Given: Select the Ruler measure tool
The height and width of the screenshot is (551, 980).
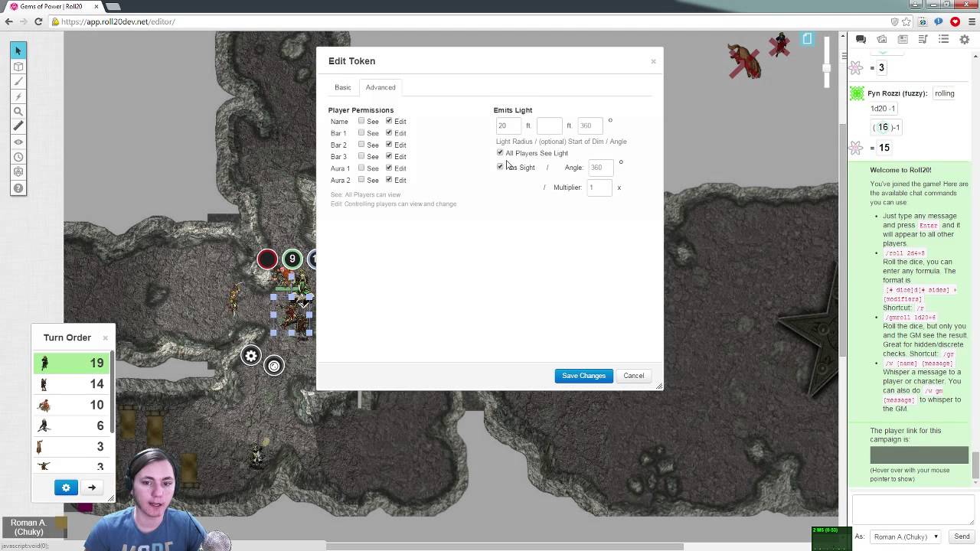Looking at the screenshot, I should click(x=18, y=126).
